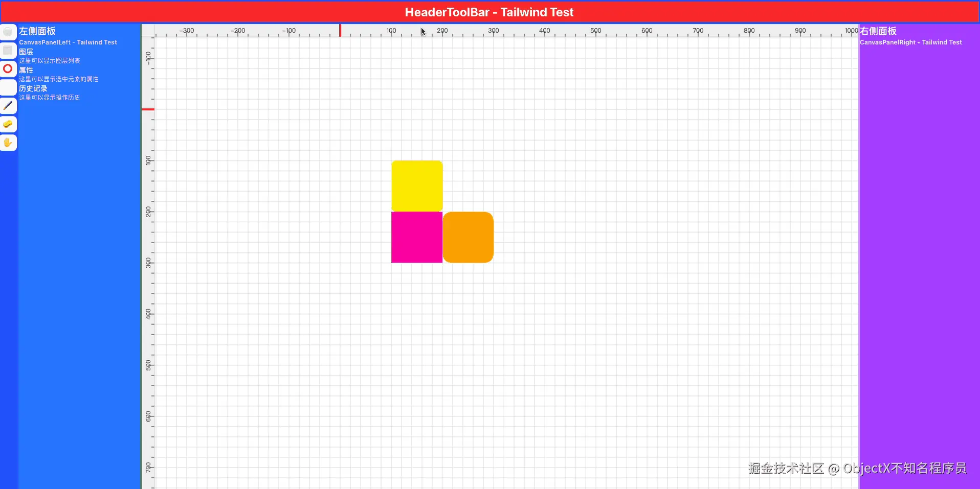980x489 pixels.
Task: Click the empty tool slot below the red ring
Action: point(8,88)
